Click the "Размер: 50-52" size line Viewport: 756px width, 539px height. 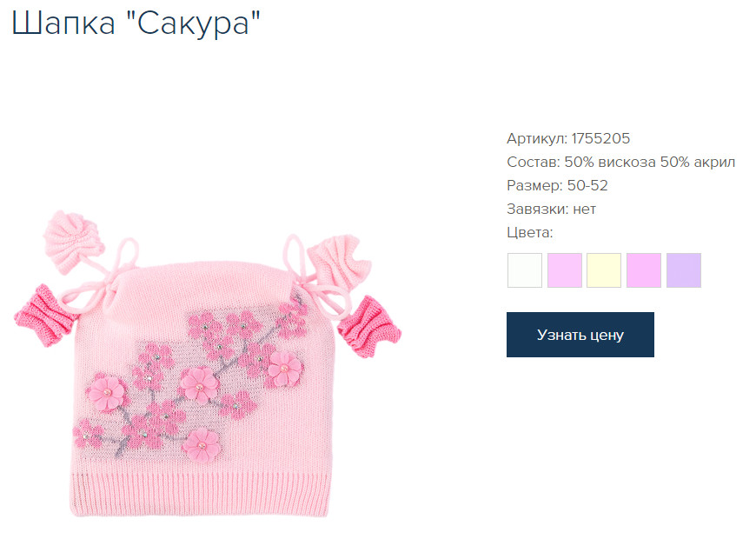tap(557, 185)
